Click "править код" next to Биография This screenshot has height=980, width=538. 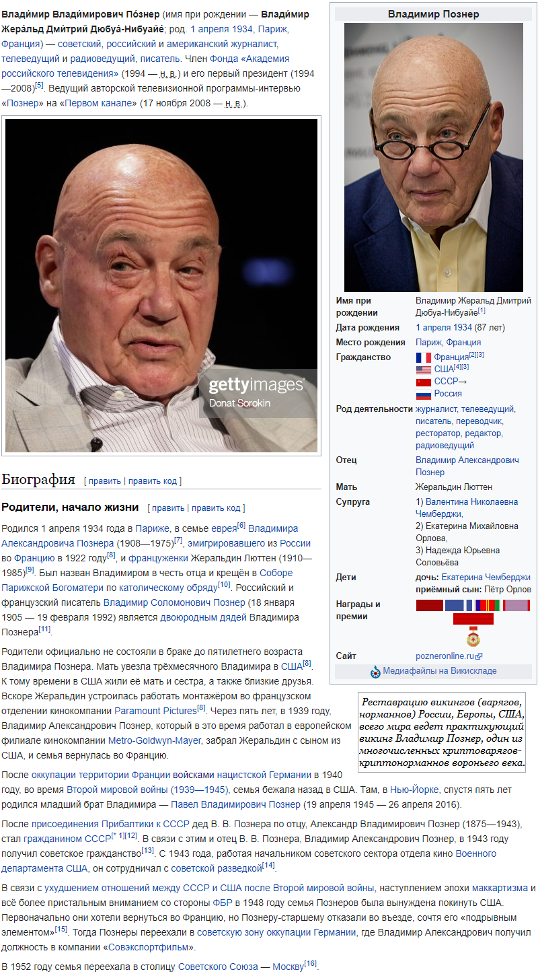[x=153, y=481]
